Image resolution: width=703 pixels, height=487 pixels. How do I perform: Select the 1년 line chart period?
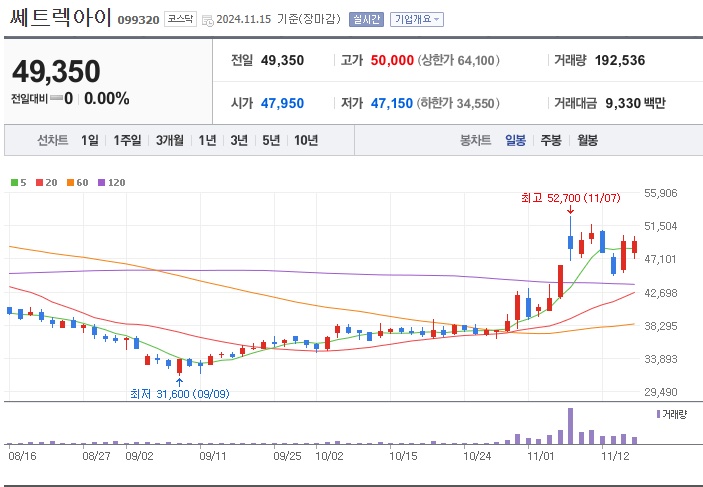click(x=208, y=140)
